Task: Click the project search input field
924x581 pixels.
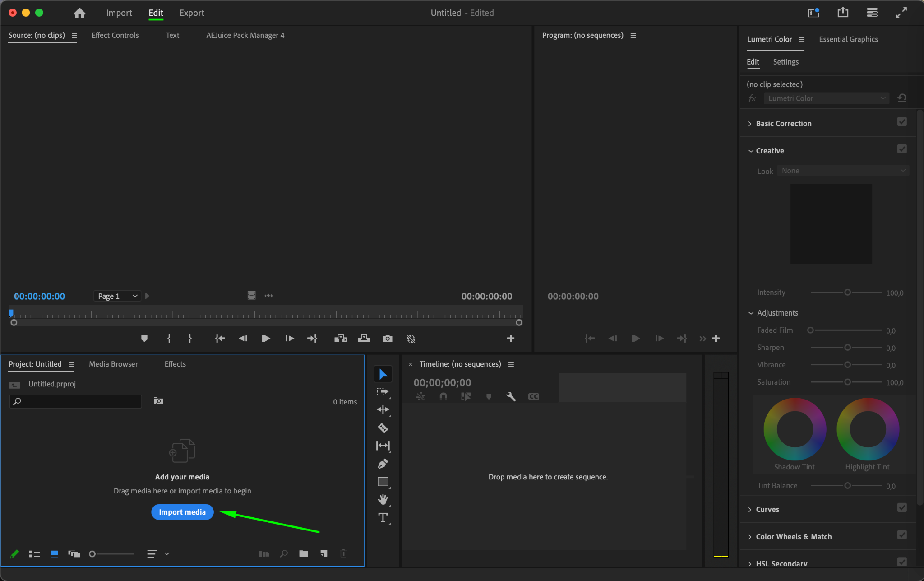Action: tap(79, 401)
